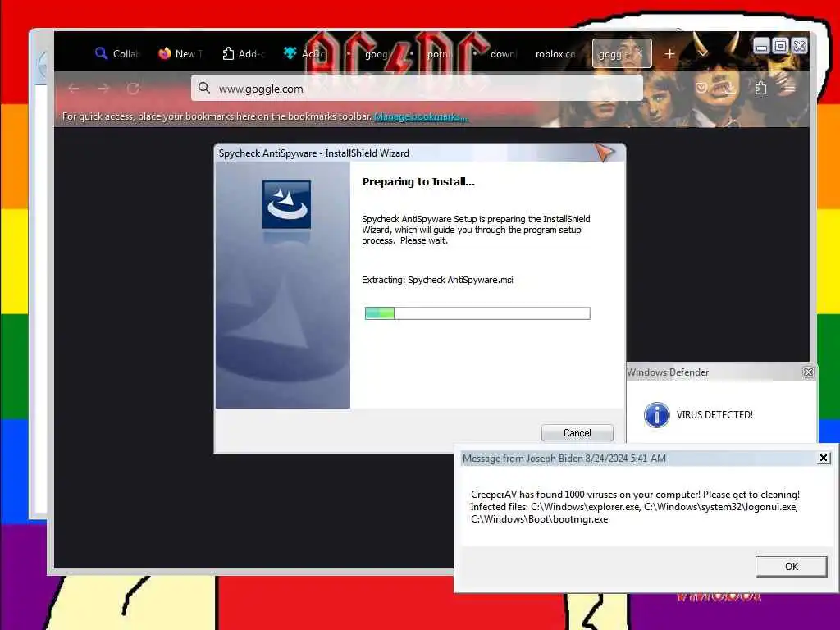Screen dimensions: 840x630
Task: Click the installer extraction progress bar
Action: click(477, 313)
